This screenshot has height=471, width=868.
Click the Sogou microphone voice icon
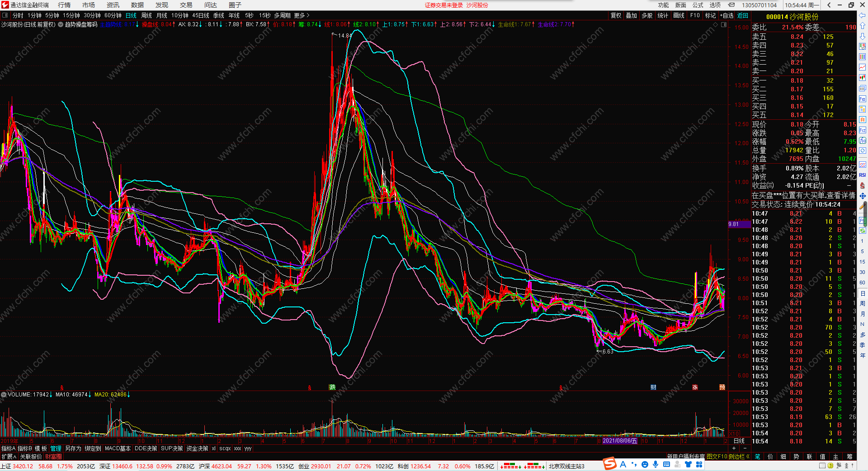656,464
